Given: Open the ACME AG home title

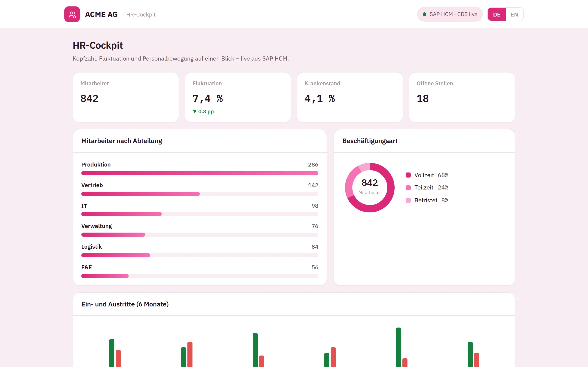Looking at the screenshot, I should [x=101, y=14].
